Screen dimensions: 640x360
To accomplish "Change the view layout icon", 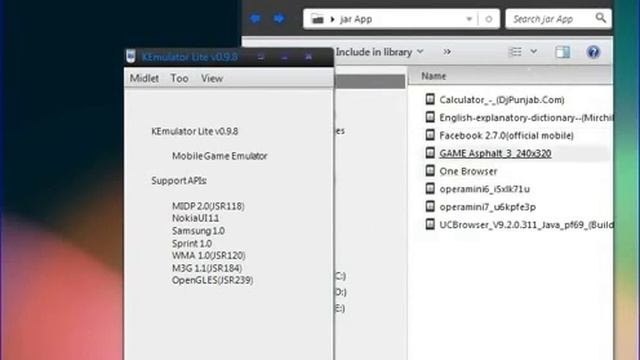I will point(516,52).
